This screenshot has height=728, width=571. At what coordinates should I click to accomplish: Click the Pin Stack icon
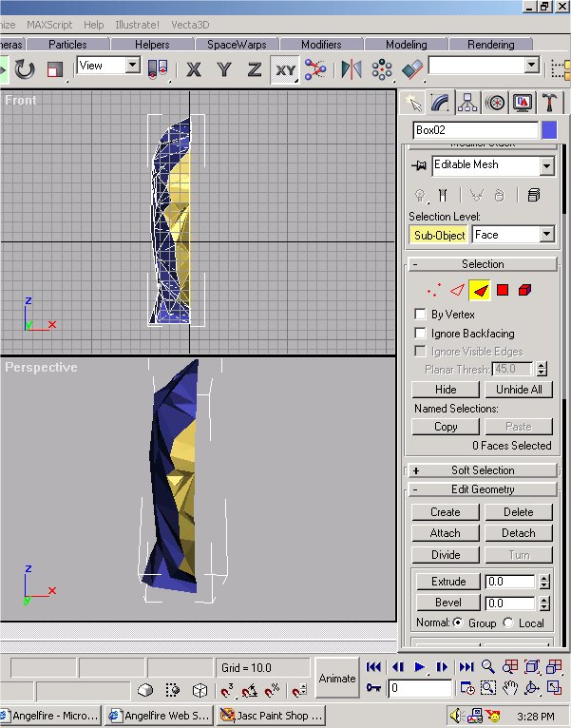point(419,165)
